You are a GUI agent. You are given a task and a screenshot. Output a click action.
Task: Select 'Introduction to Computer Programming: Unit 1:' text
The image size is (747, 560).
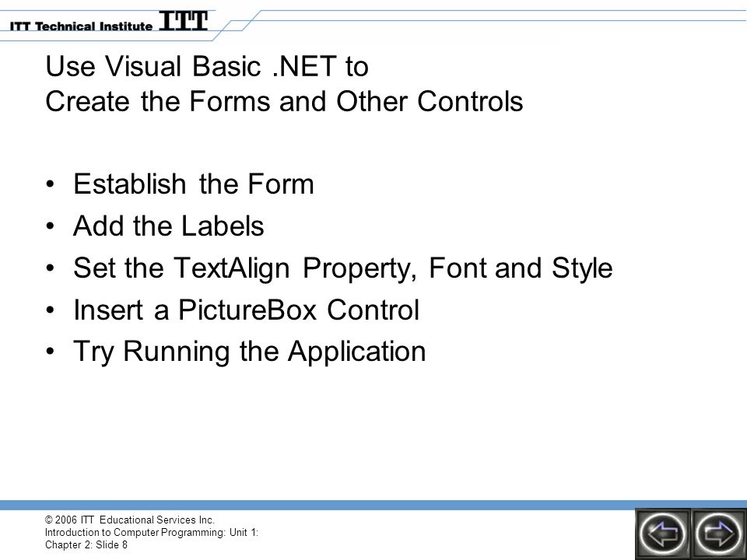click(x=152, y=532)
